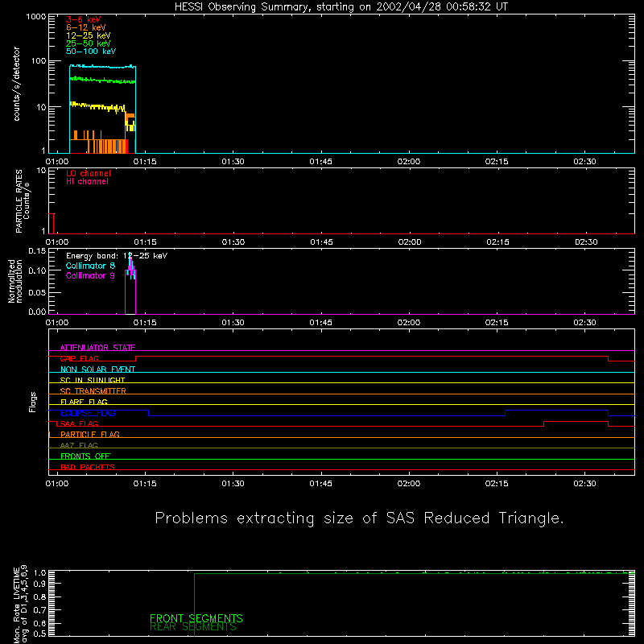The image size is (644, 644).
Task: Click the SAA FLAG label
Action: 79,423
